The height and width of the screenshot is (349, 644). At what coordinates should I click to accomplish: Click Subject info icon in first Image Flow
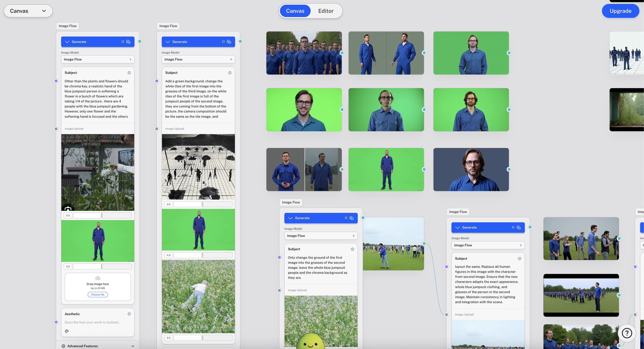pyautogui.click(x=129, y=73)
